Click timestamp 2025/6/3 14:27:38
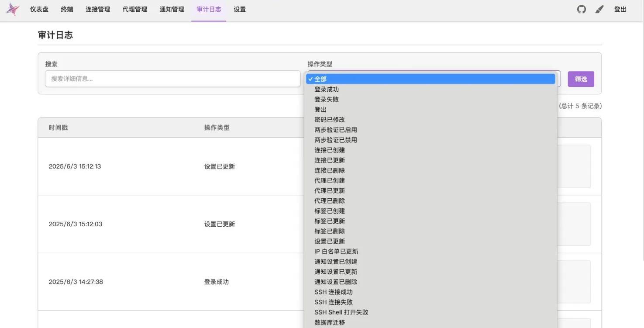This screenshot has width=644, height=328. (x=76, y=282)
